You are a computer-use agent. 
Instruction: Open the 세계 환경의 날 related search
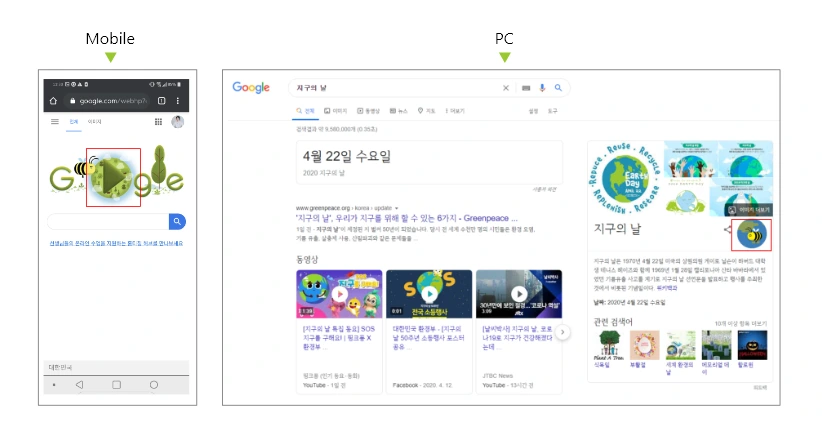click(680, 352)
